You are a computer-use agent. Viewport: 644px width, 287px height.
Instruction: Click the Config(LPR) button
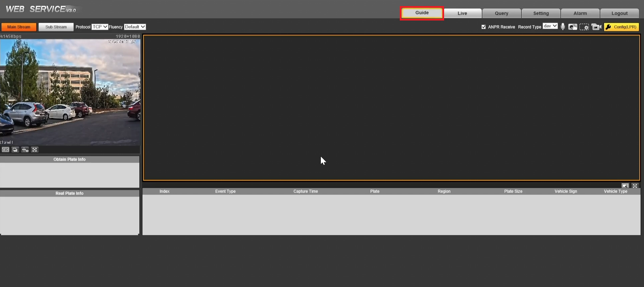click(621, 27)
